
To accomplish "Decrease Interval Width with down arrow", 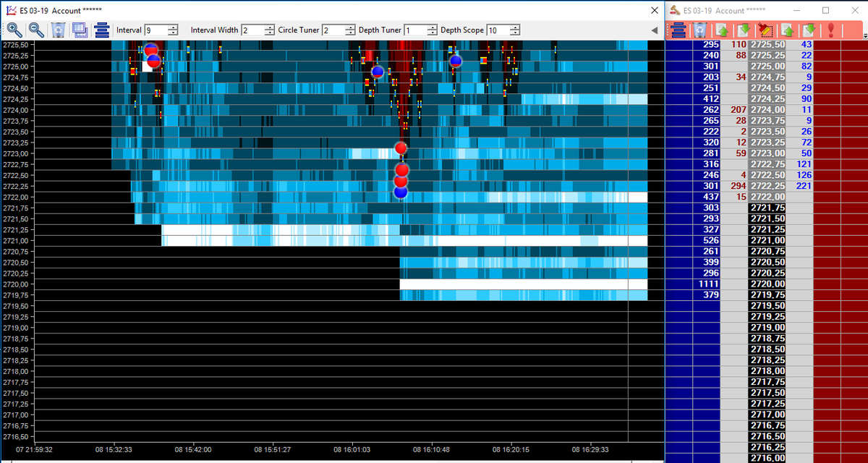I will tap(271, 33).
